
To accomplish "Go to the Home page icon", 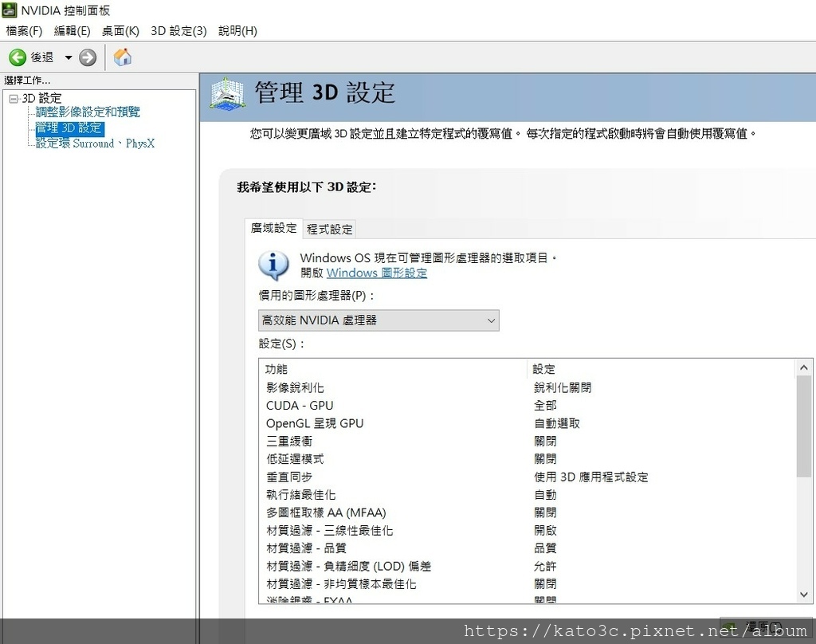I will pos(122,57).
